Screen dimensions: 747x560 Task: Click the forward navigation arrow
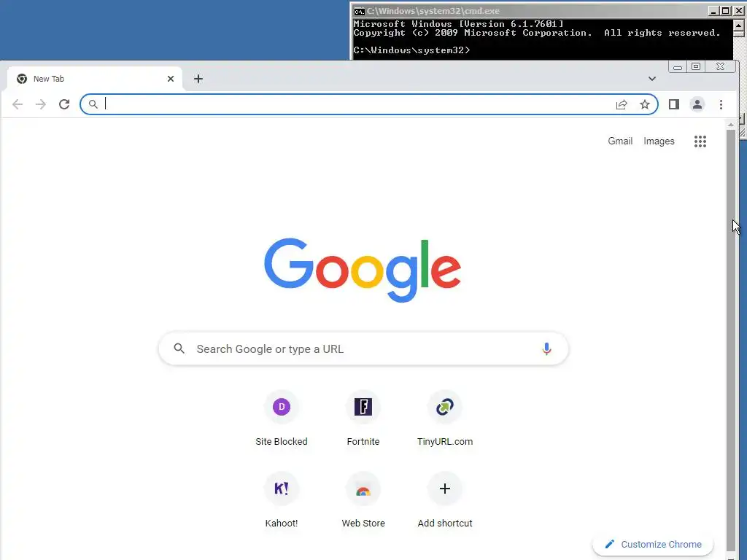click(41, 104)
